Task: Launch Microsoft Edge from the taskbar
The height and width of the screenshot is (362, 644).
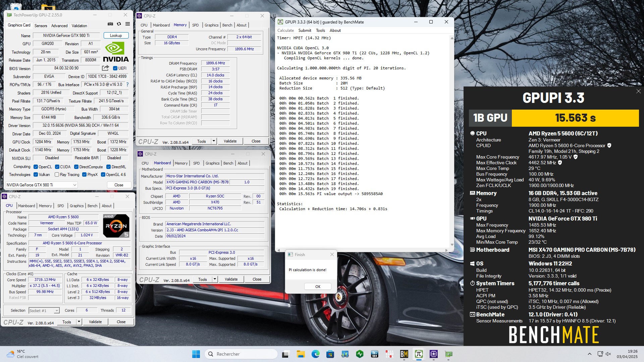Action: coord(315,354)
